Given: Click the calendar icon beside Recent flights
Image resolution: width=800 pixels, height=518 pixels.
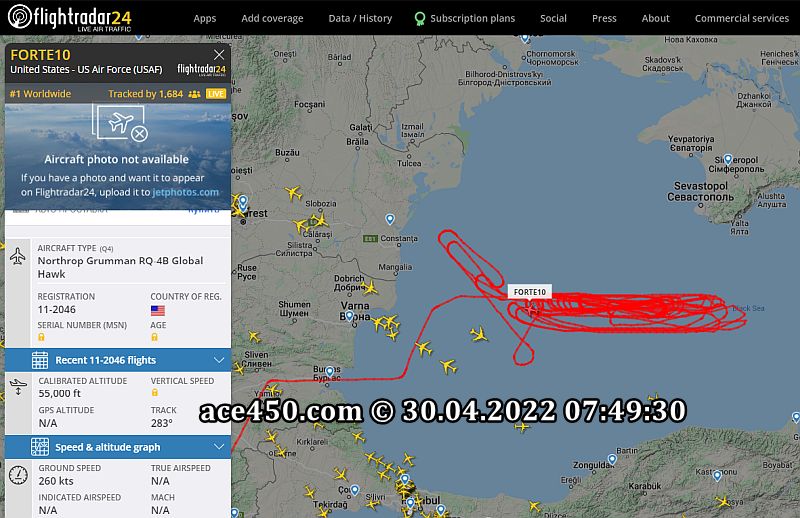Looking at the screenshot, I should tap(40, 360).
